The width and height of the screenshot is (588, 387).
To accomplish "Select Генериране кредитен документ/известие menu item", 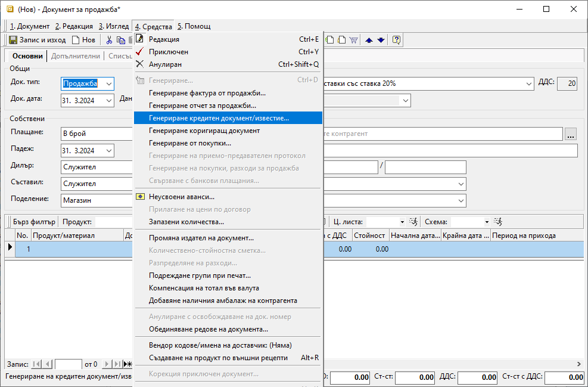I will tap(219, 118).
